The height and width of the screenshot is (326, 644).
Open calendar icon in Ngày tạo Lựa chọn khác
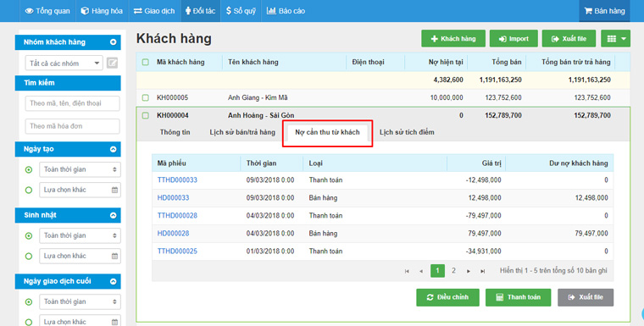click(114, 191)
